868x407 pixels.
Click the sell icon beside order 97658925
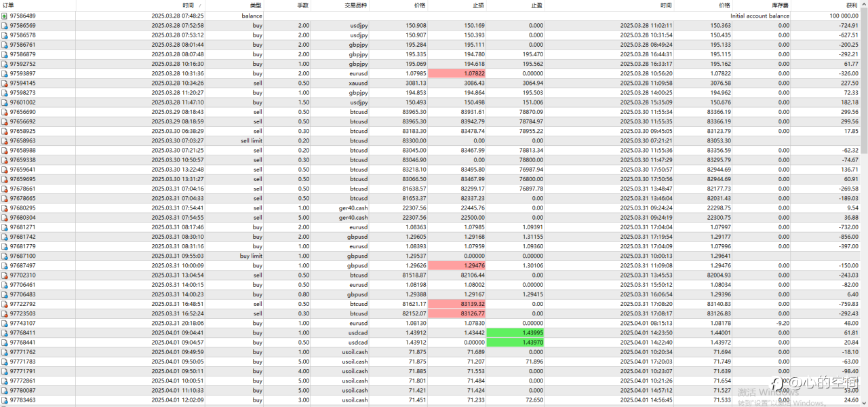pyautogui.click(x=5, y=131)
